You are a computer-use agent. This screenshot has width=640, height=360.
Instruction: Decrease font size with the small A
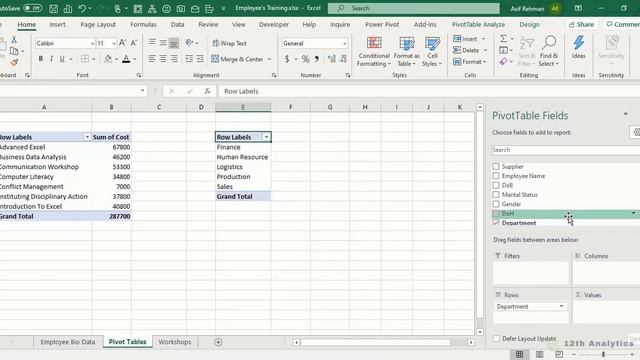tap(133, 43)
